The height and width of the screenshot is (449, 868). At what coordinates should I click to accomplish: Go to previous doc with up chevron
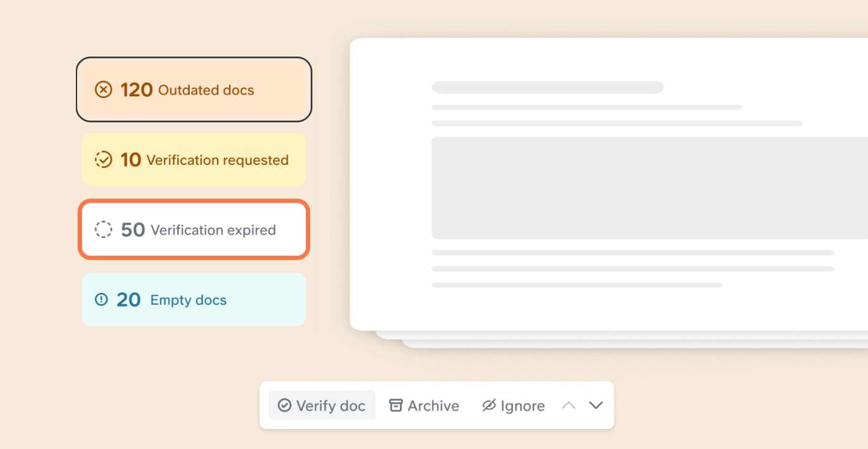(569, 405)
